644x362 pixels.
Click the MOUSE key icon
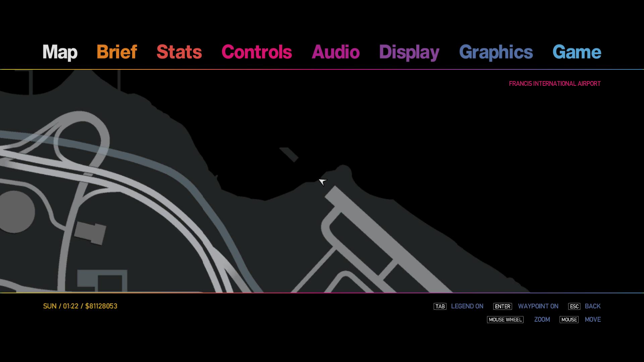pos(569,320)
